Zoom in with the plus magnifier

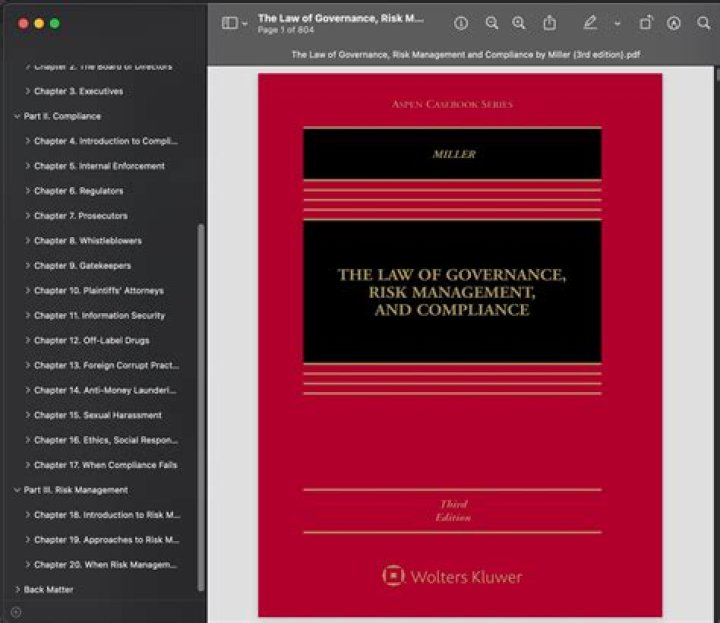tap(519, 23)
